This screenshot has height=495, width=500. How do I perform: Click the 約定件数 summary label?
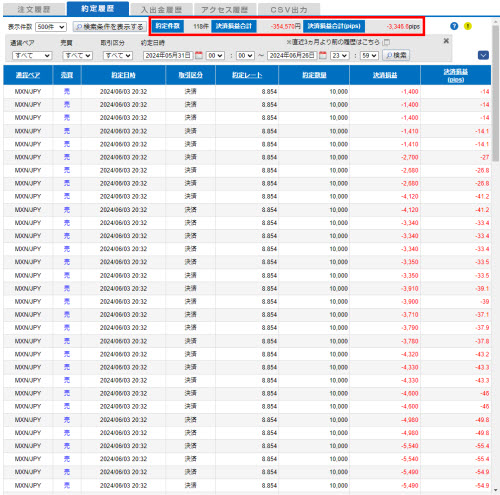[x=168, y=26]
